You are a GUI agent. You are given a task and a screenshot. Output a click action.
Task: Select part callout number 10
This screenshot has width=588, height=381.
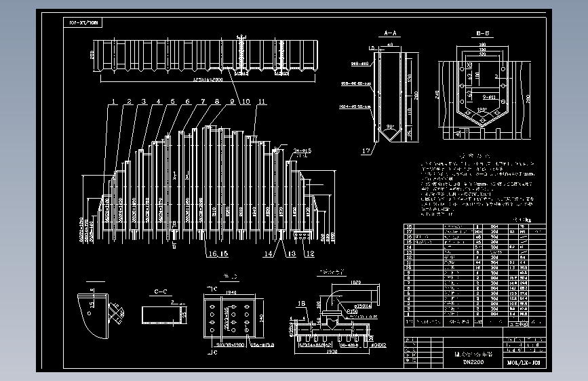tap(246, 101)
